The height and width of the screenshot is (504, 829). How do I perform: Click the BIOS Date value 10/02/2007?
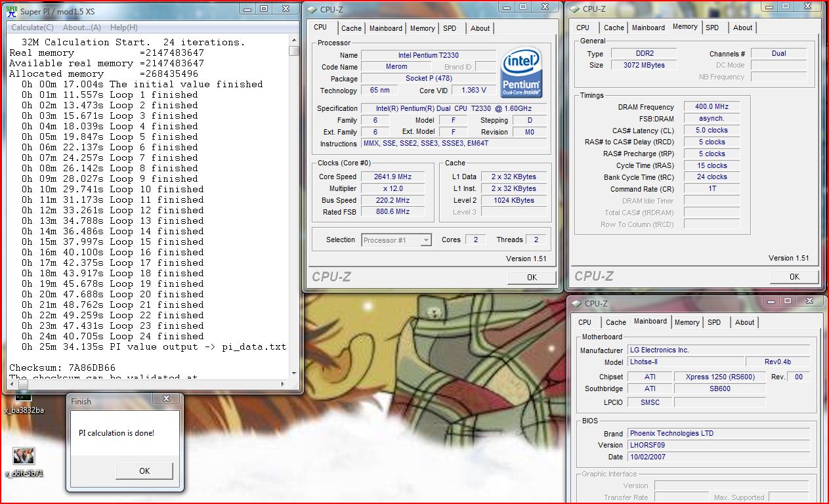pyautogui.click(x=719, y=457)
